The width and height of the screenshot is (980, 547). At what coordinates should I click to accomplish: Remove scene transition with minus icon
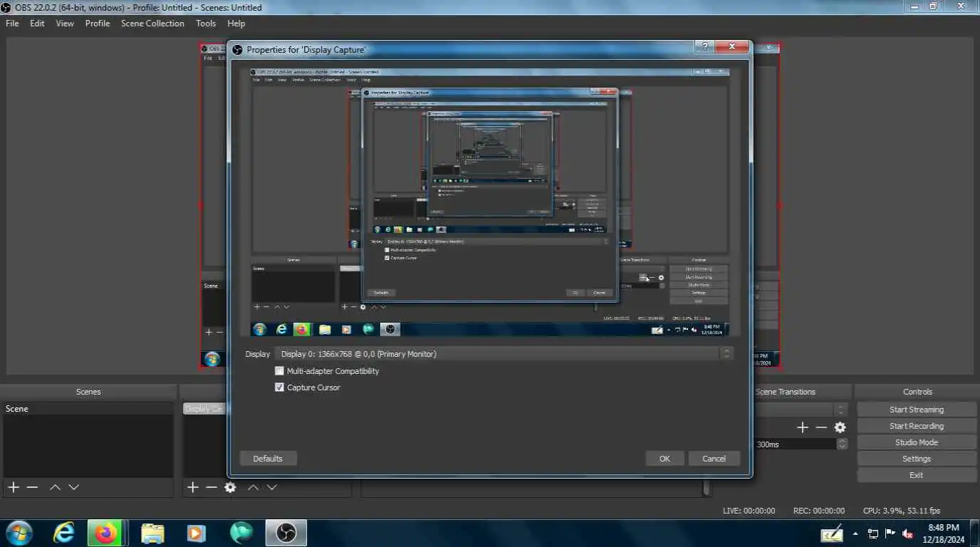point(821,427)
